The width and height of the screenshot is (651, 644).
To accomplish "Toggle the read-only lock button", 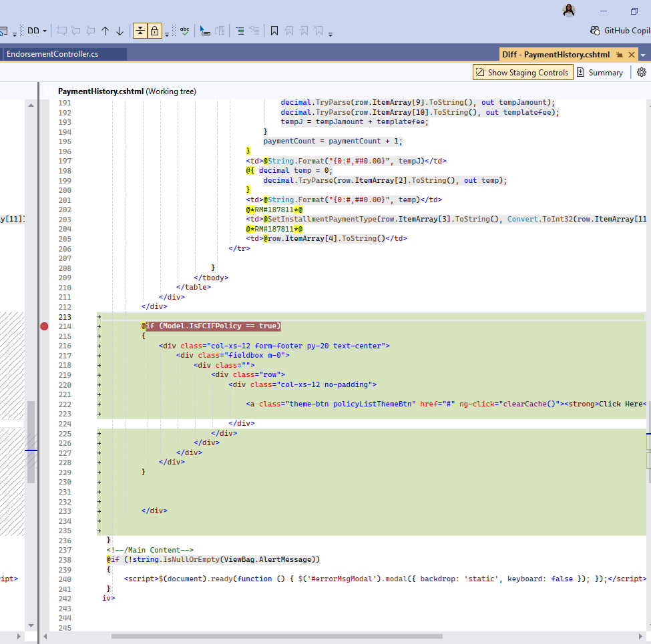I will 154,31.
